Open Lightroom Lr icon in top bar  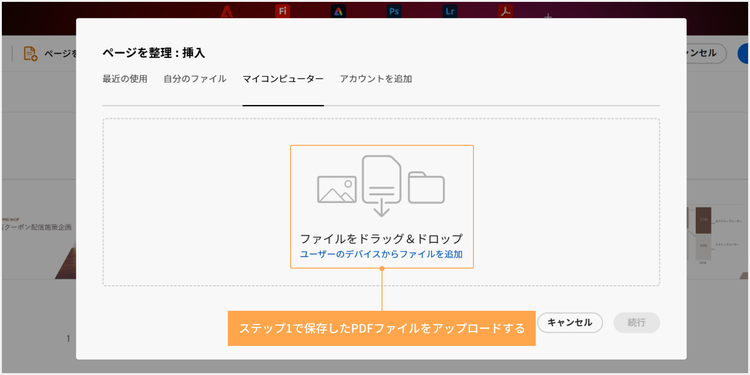(450, 11)
